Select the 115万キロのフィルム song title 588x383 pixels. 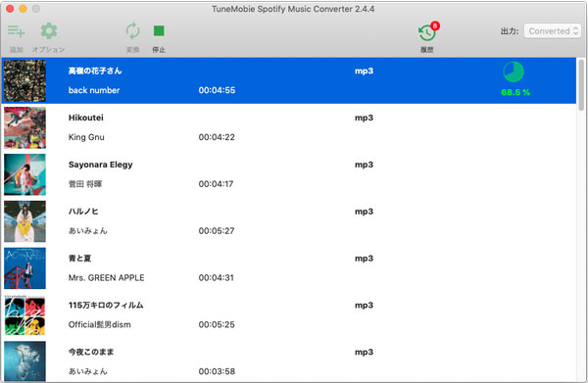(x=106, y=305)
